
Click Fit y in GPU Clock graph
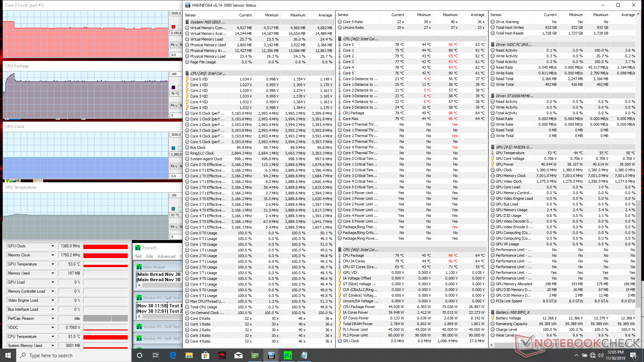[x=174, y=166]
